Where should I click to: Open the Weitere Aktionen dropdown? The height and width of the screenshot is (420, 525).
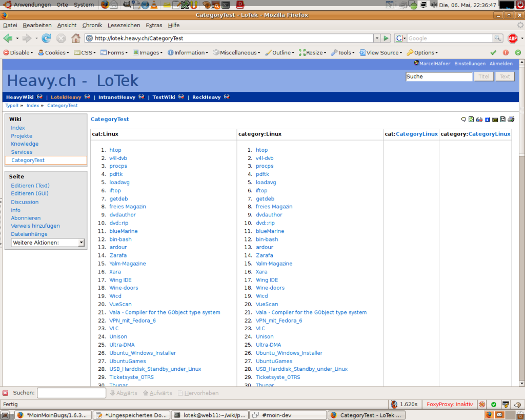[48, 243]
